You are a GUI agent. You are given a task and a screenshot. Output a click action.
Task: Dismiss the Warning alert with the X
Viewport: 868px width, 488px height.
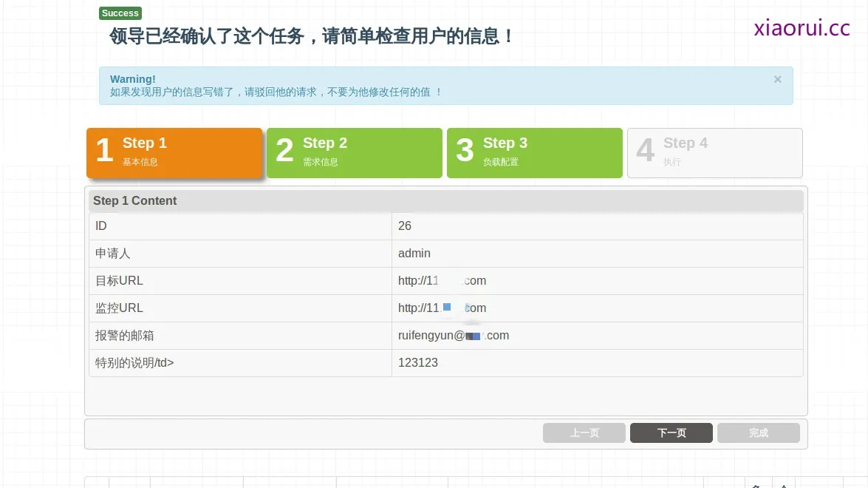click(777, 79)
